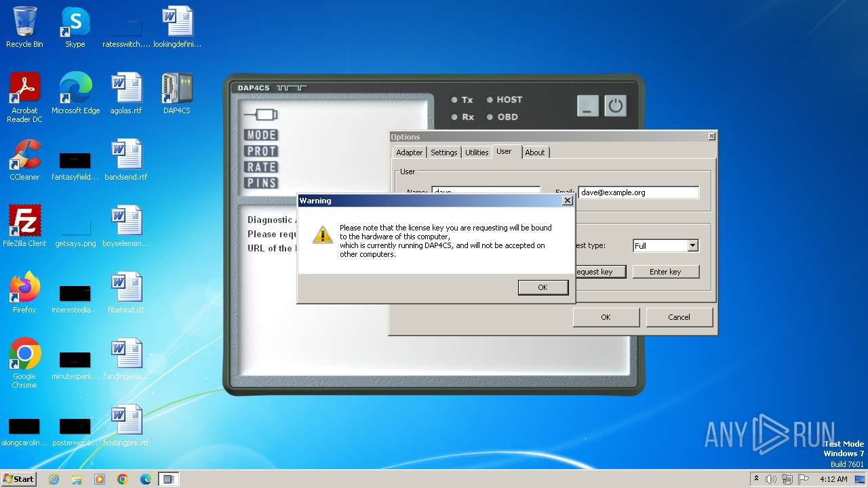Viewport: 868px width, 488px height.
Task: Switch to the Adapter tab in Options
Action: tap(409, 152)
